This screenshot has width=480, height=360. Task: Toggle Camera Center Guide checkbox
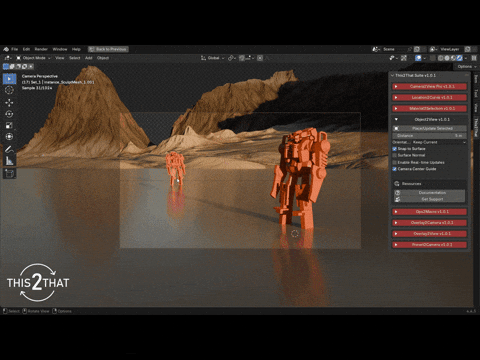pyautogui.click(x=395, y=169)
